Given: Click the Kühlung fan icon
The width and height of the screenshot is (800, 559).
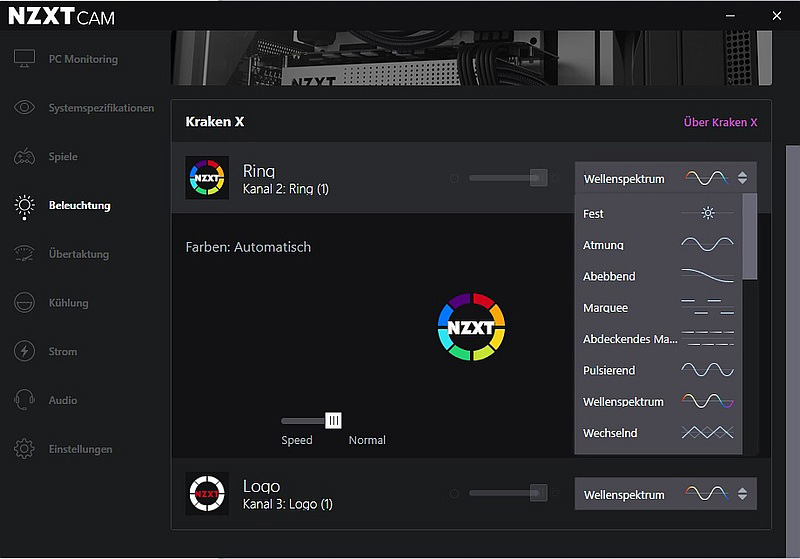Looking at the screenshot, I should tap(24, 302).
